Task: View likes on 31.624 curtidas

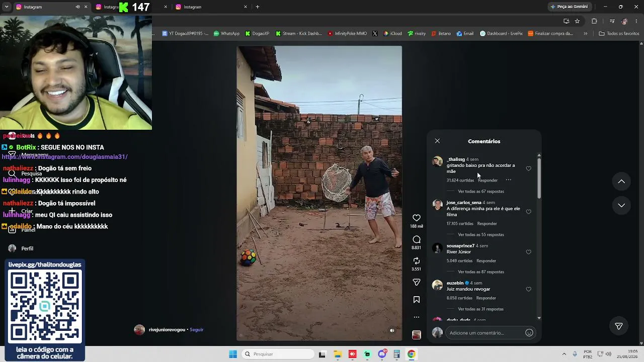Action: pyautogui.click(x=460, y=180)
